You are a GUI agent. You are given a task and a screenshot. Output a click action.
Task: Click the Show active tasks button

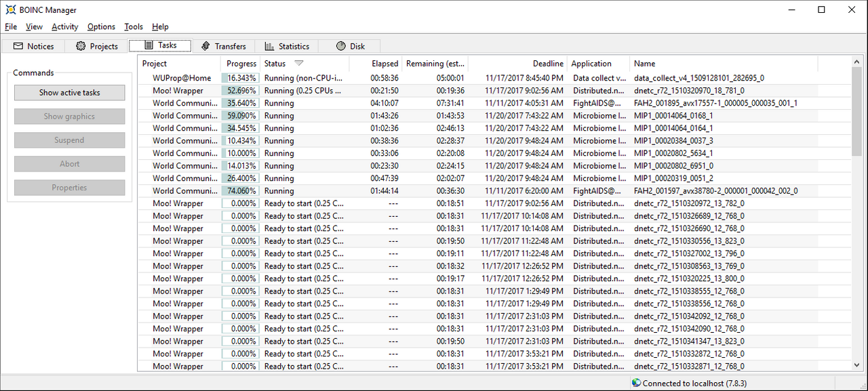point(69,93)
